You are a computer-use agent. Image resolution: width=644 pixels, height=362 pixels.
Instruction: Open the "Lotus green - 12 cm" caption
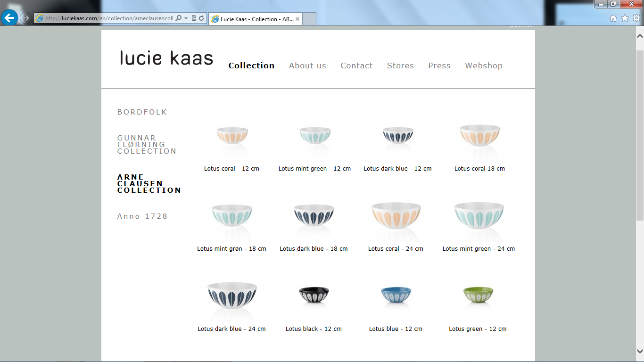click(x=478, y=329)
